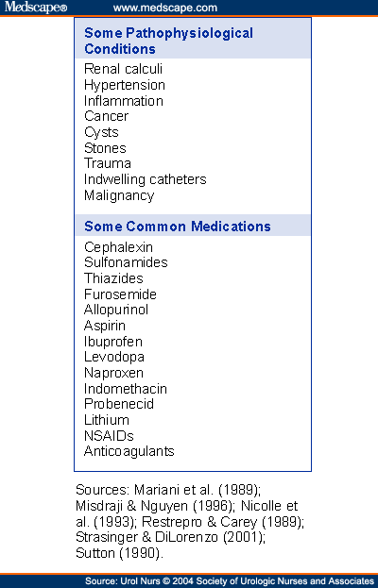Click the Mariani et al. (1989) source
Screen dimensions: 378x588
198,490
